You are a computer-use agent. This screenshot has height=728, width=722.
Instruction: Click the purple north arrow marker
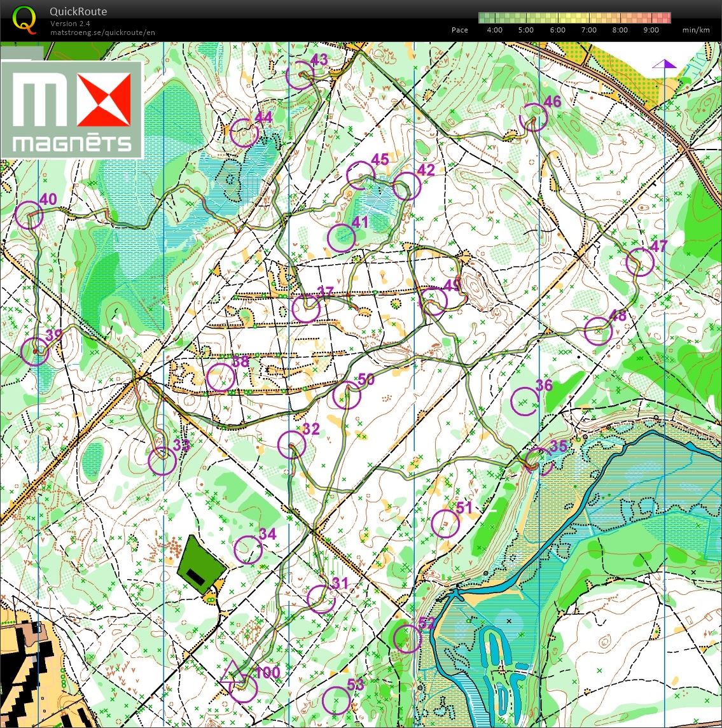(664, 64)
